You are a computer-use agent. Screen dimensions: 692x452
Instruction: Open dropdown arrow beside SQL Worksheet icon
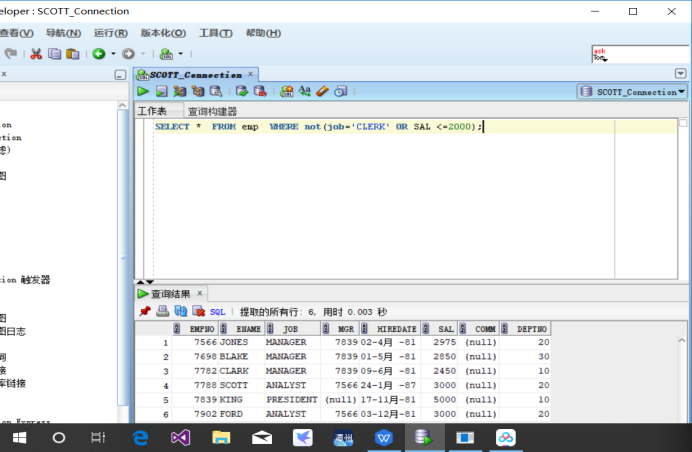(x=181, y=54)
